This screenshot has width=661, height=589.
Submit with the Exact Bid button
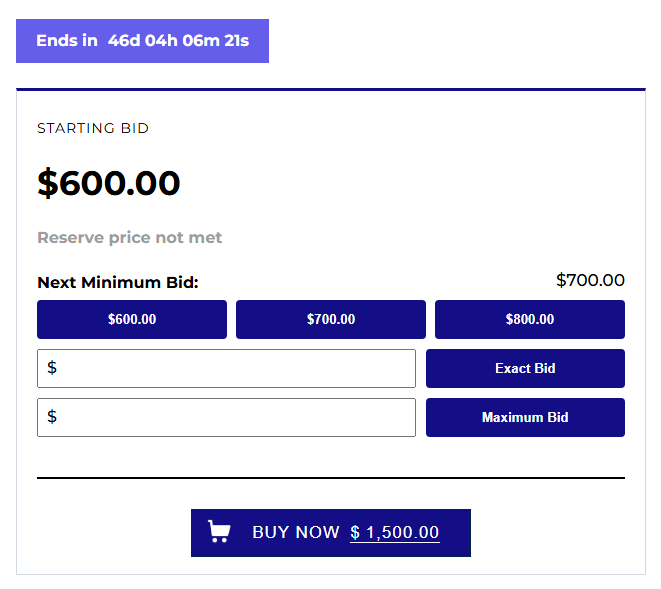pyautogui.click(x=525, y=368)
